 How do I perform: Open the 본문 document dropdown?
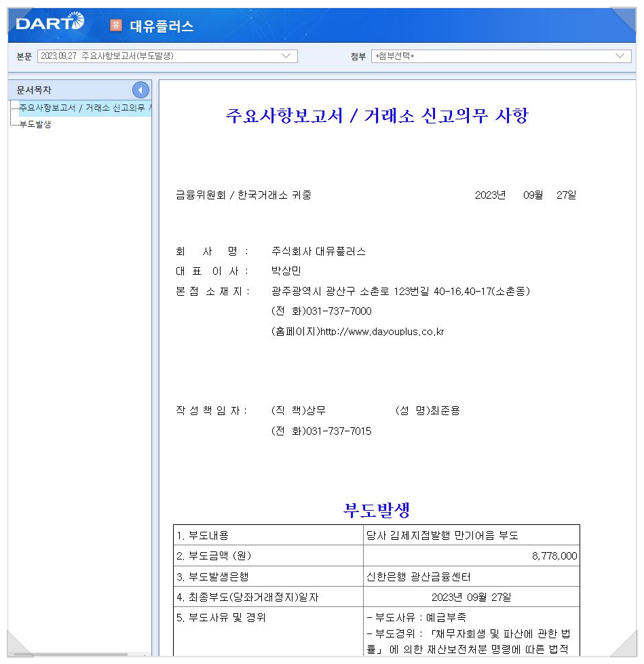click(x=168, y=56)
